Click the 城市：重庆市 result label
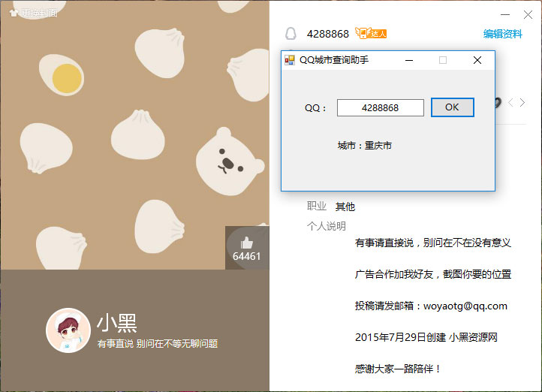Screen dimensions: 542x392 click(364, 146)
